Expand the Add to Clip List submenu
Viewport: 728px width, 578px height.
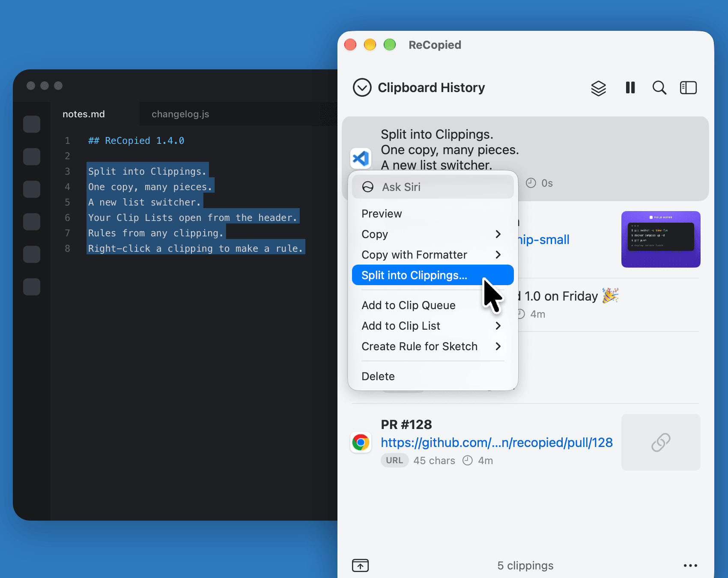tap(498, 326)
